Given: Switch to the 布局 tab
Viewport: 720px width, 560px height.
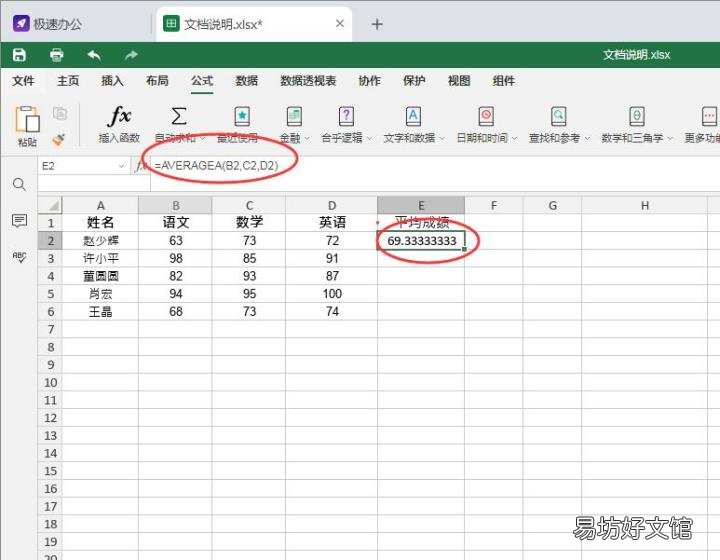Looking at the screenshot, I should click(157, 81).
